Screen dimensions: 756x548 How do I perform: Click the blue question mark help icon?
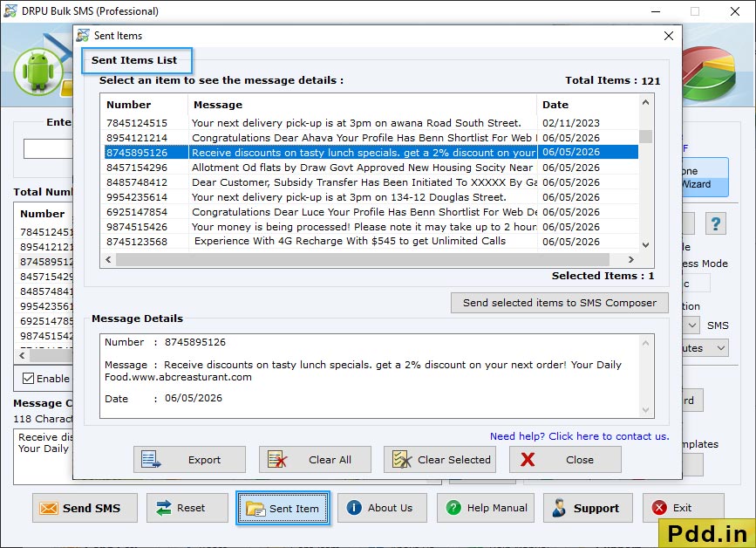point(716,223)
